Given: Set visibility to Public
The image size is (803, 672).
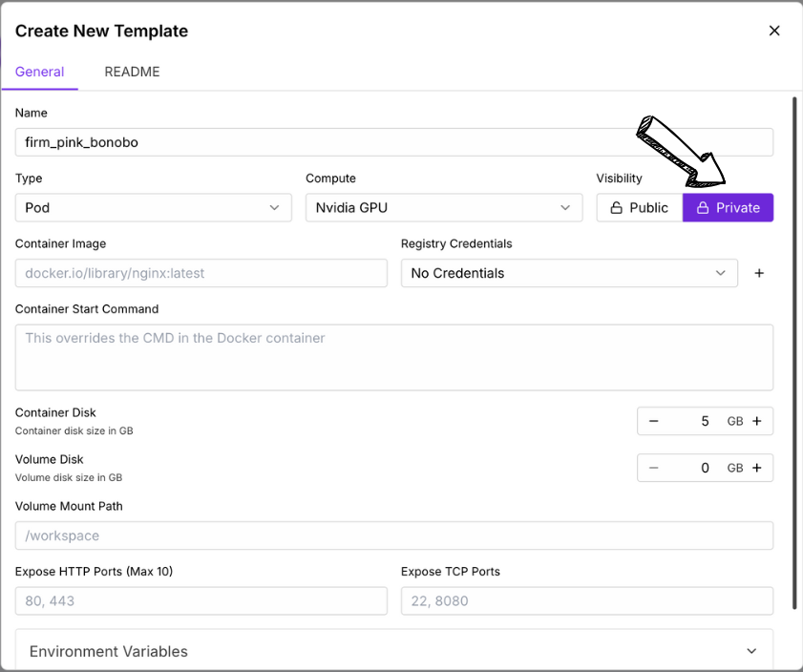Looking at the screenshot, I should pyautogui.click(x=639, y=208).
